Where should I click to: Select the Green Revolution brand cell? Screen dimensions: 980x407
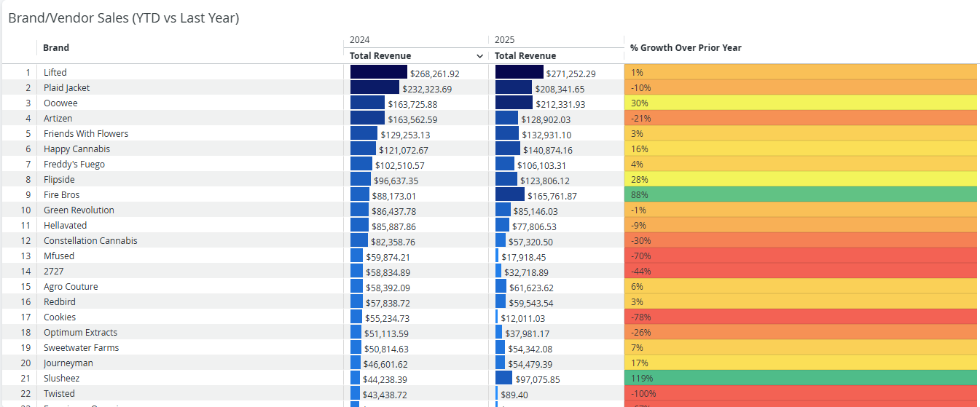[x=189, y=210]
